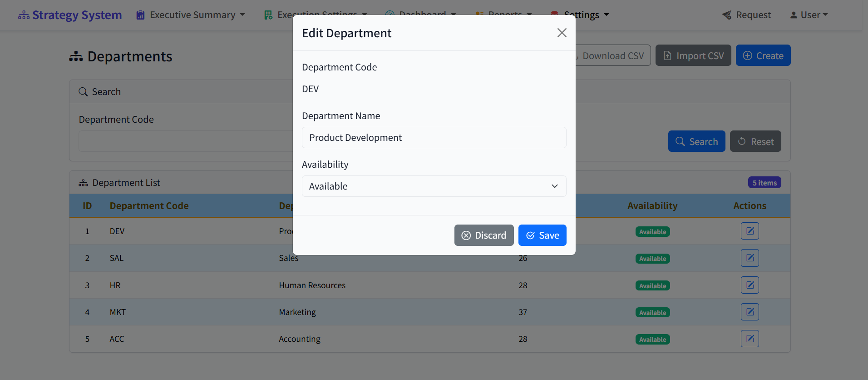Screen dimensions: 868x380
Task: Discard changes in Edit Department
Action: pyautogui.click(x=484, y=235)
